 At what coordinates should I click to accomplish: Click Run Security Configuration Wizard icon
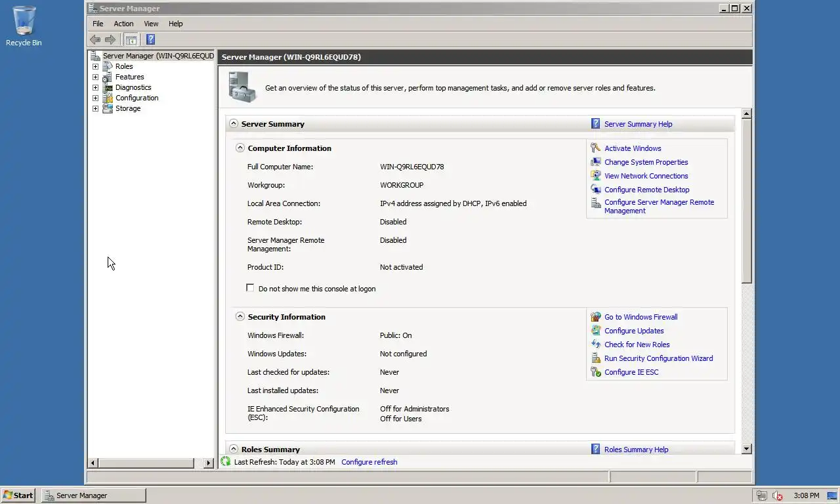(595, 358)
